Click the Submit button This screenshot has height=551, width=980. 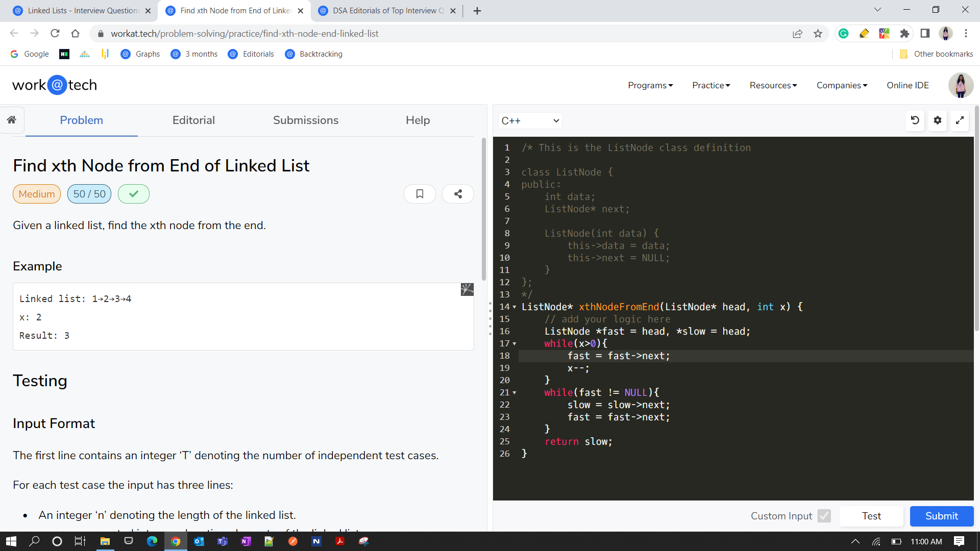coord(941,515)
